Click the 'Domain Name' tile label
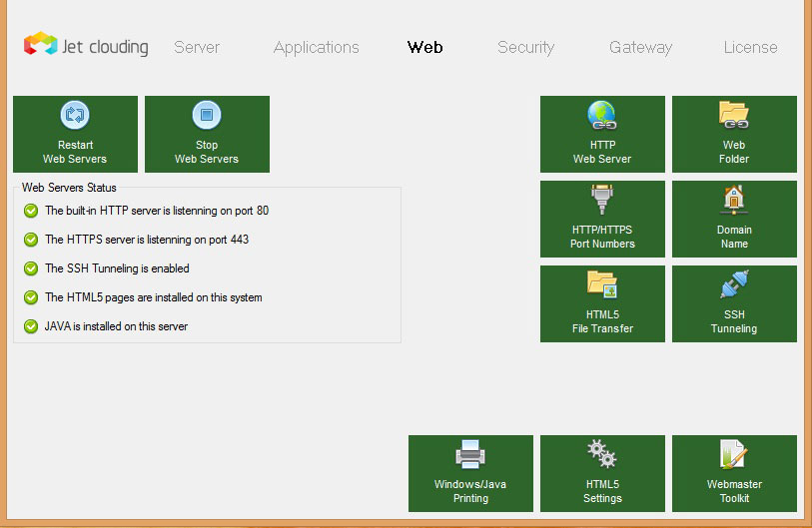Viewport: 812px width, 528px height. coord(734,237)
